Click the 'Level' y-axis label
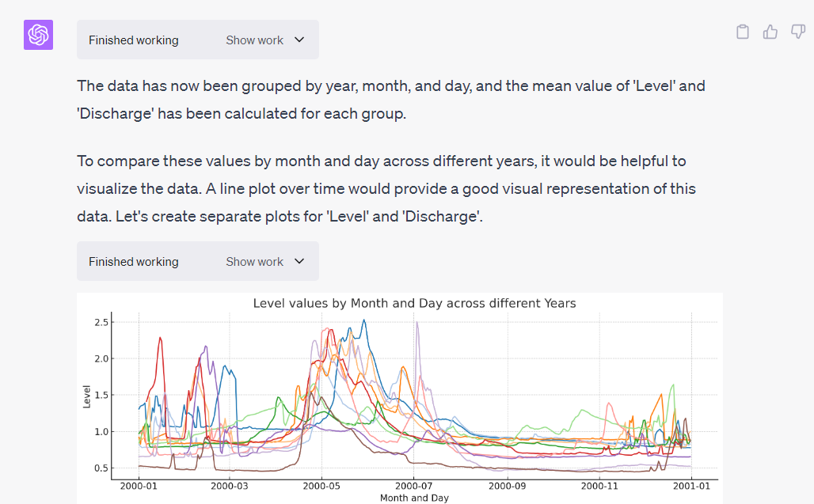The width and height of the screenshot is (814, 504). point(86,396)
